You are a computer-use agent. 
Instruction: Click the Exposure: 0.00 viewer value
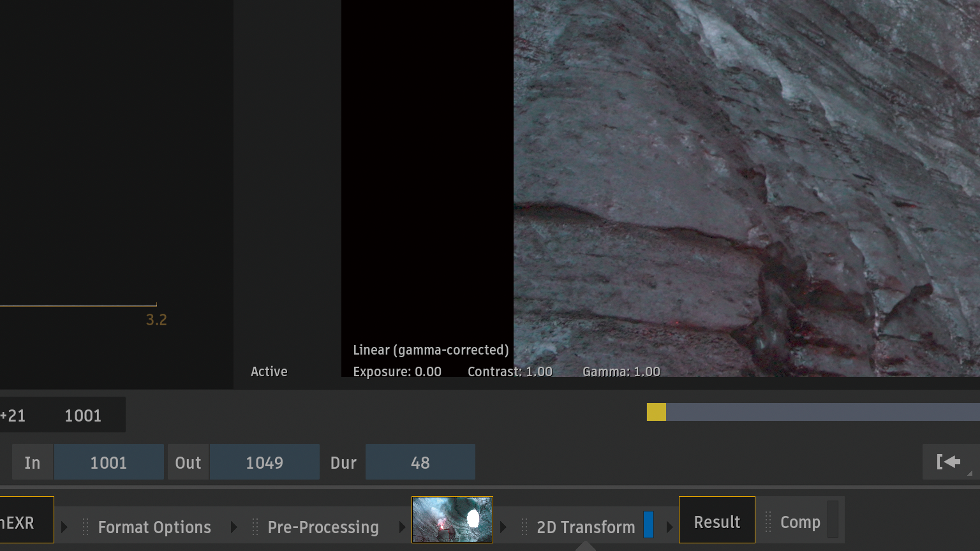point(397,372)
